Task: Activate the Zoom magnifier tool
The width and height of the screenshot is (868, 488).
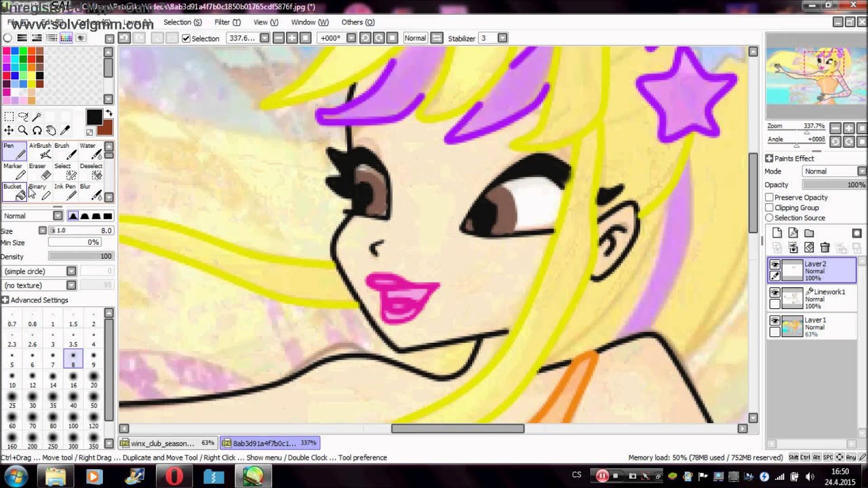Action: [x=23, y=130]
